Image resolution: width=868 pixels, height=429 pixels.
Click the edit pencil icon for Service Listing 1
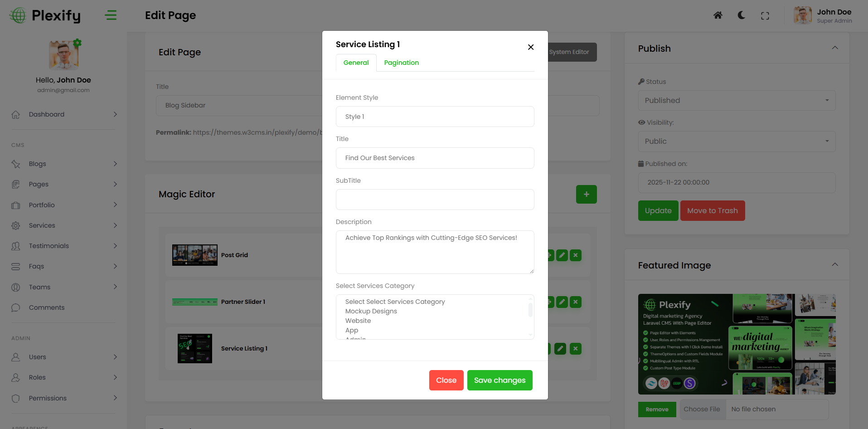pos(560,349)
